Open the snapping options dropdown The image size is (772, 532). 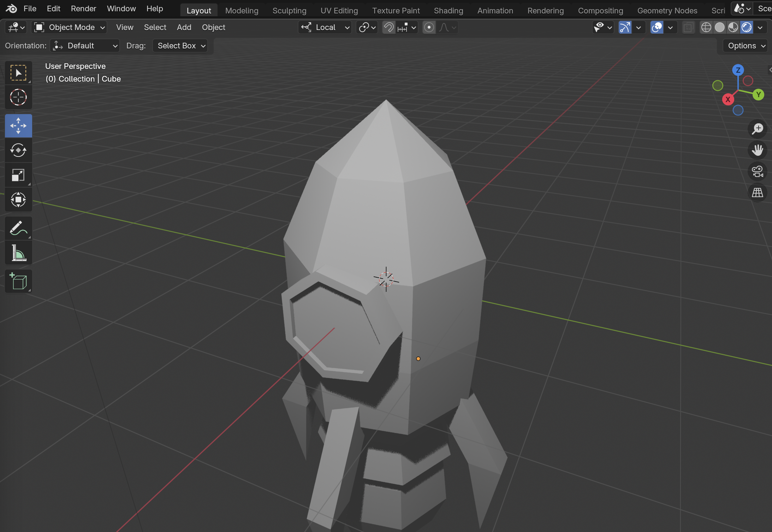[x=407, y=27]
